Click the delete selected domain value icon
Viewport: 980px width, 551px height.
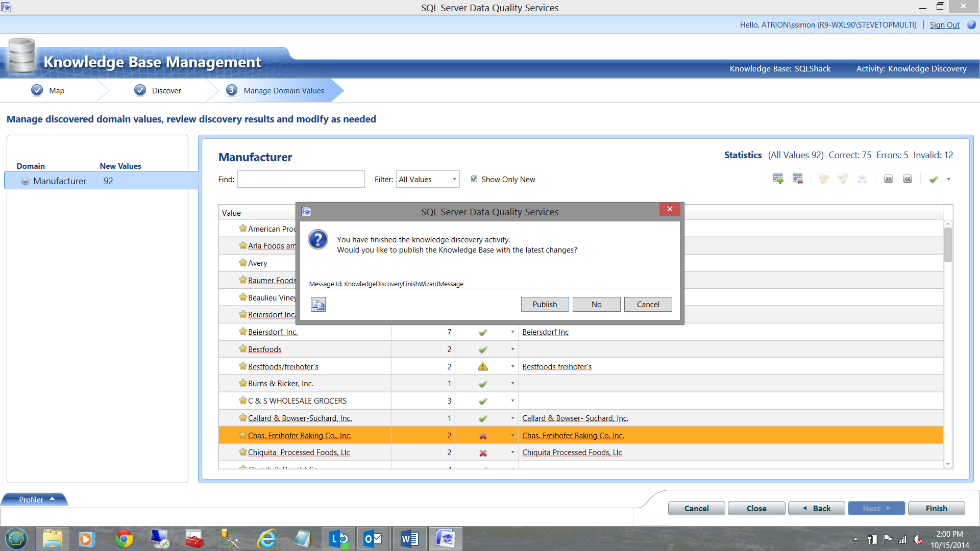pyautogui.click(x=797, y=179)
